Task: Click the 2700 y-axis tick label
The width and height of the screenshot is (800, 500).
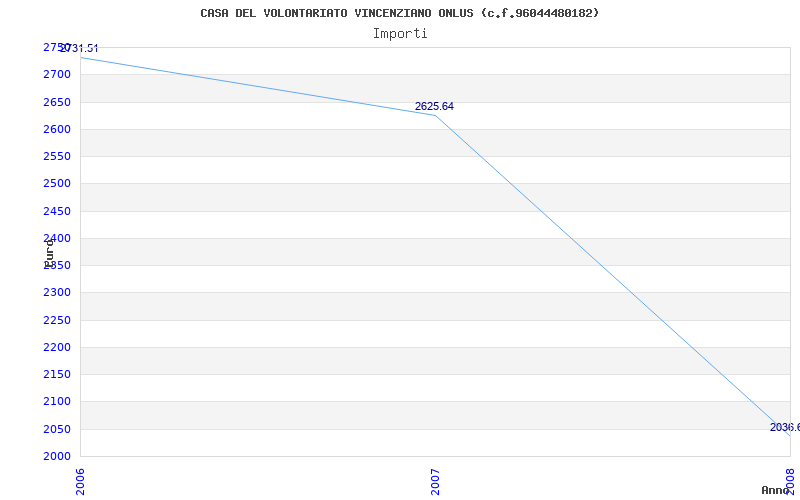Action: pyautogui.click(x=57, y=74)
